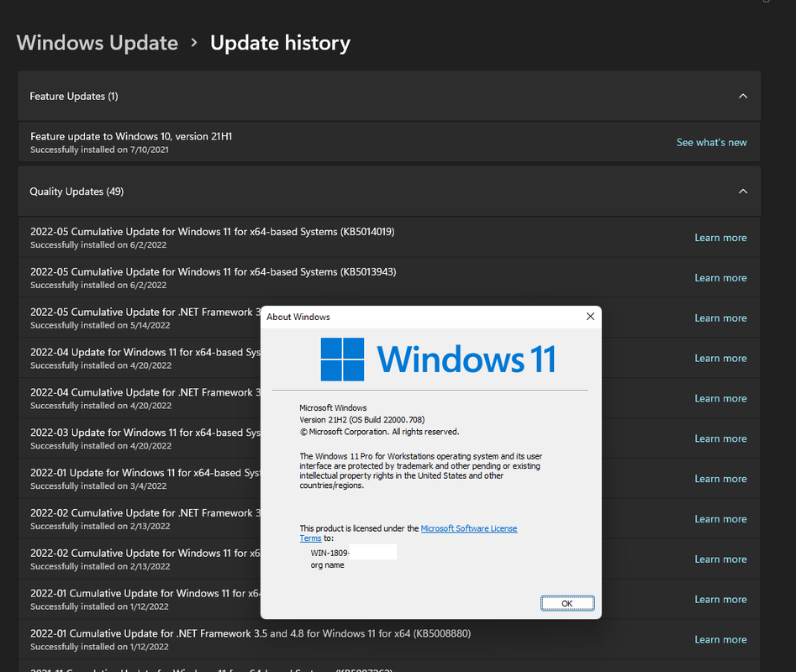Learn more about KB5014019 update
This screenshot has width=796, height=672.
pos(720,238)
